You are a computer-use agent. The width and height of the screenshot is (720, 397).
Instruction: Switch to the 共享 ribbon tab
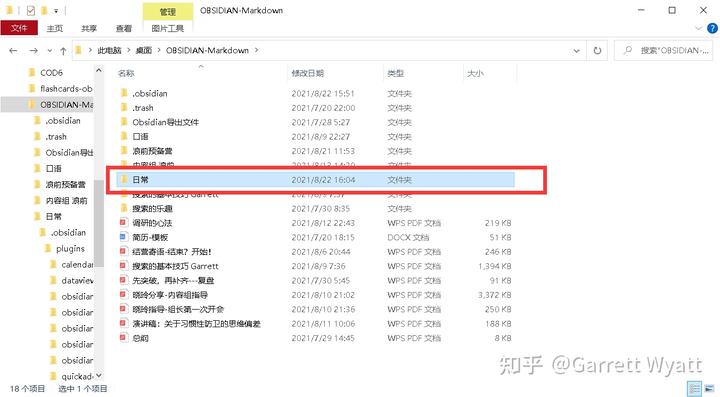(89, 28)
